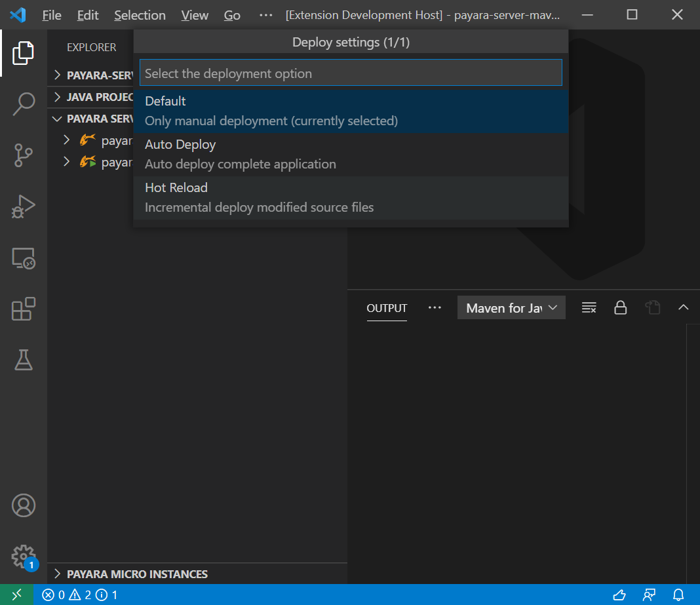Open the View menu
The height and width of the screenshot is (605, 700).
(x=195, y=14)
